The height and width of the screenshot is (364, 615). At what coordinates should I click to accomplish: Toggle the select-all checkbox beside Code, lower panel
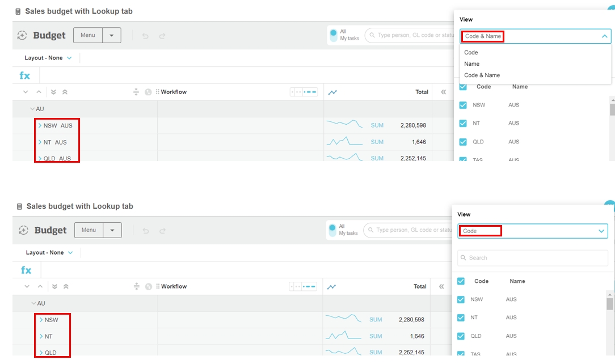[461, 281]
